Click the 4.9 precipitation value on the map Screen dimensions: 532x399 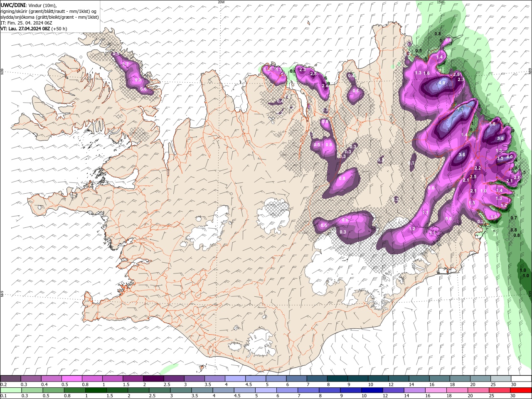tap(442, 83)
